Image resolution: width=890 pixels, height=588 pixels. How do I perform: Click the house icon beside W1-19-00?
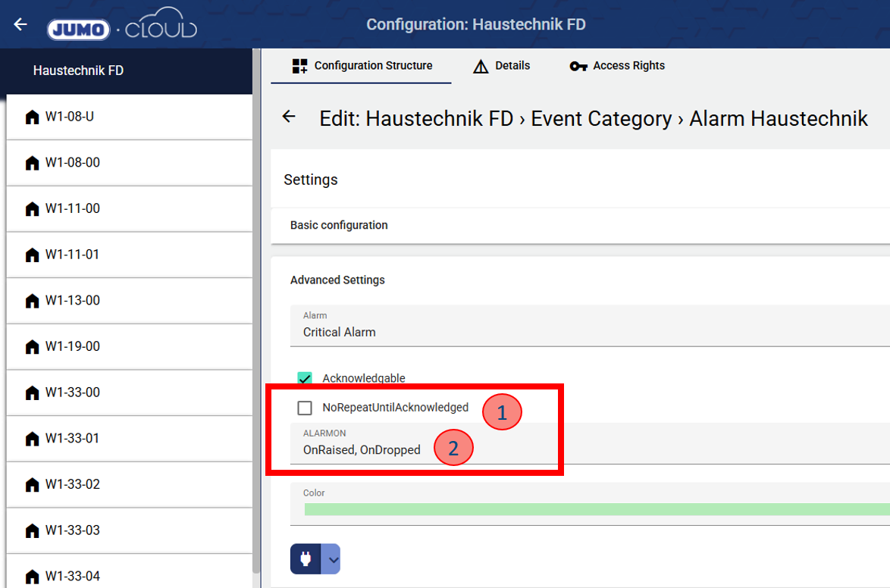tap(32, 347)
